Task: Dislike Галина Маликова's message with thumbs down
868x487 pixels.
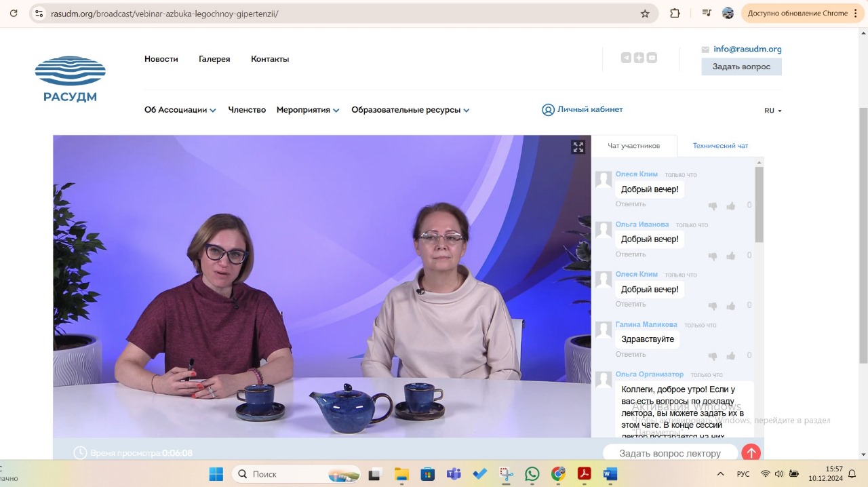Action: click(x=713, y=355)
